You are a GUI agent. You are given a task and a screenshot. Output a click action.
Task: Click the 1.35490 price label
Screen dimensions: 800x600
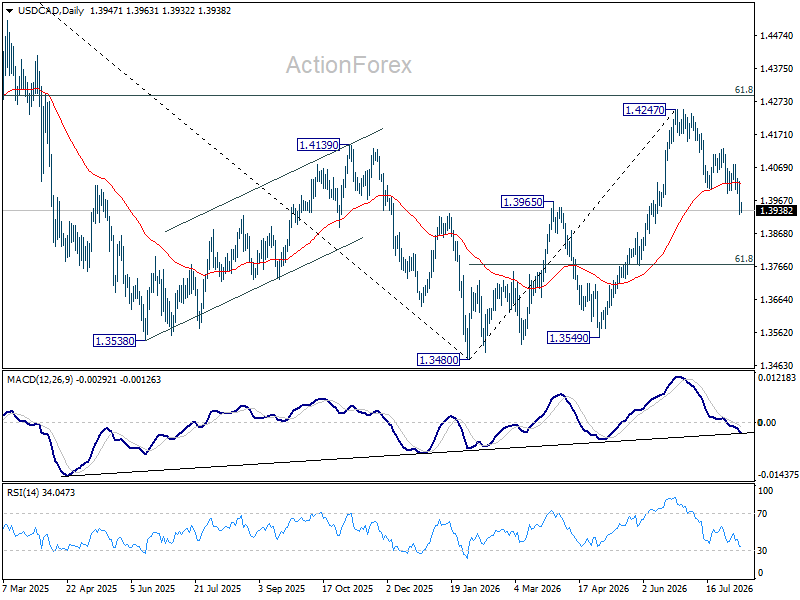pos(568,337)
